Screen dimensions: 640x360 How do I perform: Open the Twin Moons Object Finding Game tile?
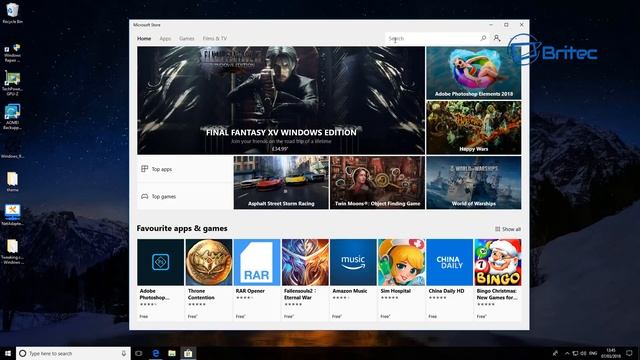377,182
